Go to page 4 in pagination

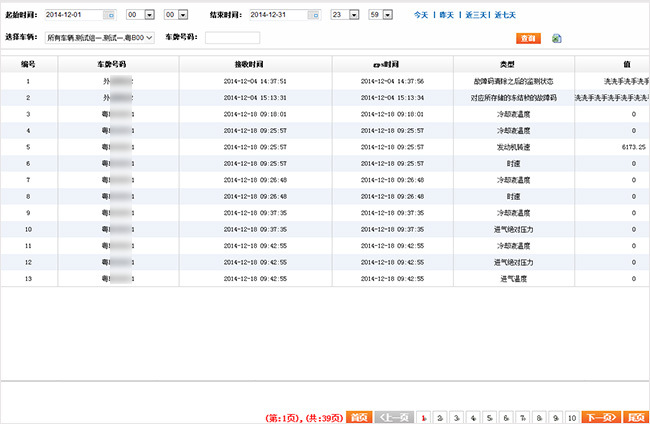pyautogui.click(x=473, y=418)
